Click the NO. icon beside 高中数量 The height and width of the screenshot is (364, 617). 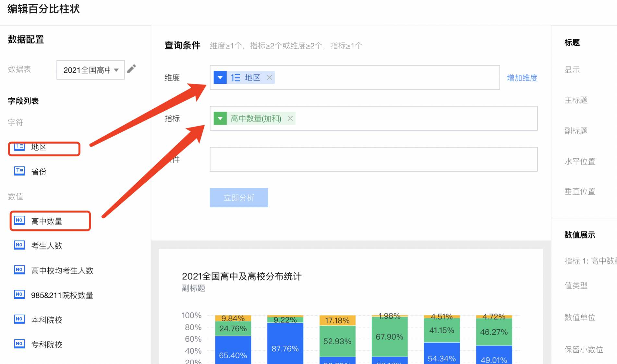pyautogui.click(x=19, y=221)
